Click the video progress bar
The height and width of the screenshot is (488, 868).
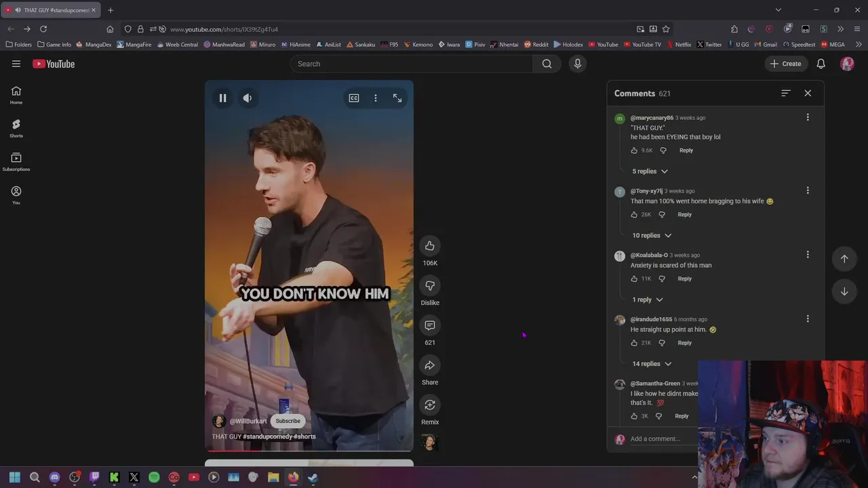[309, 450]
